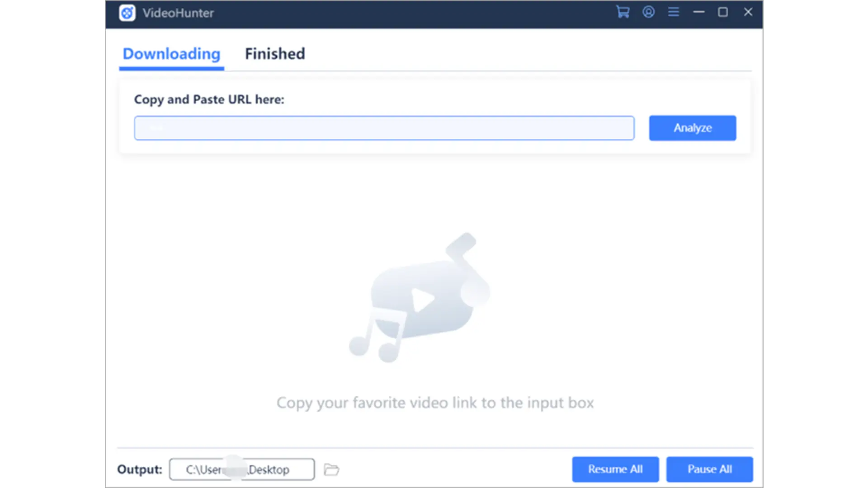Click the folder browse icon for output
Viewport: 868px width, 488px height.
click(x=331, y=469)
